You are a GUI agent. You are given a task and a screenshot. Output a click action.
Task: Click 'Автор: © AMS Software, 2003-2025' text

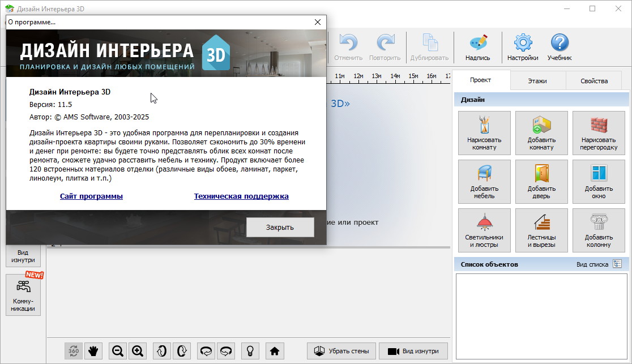89,117
